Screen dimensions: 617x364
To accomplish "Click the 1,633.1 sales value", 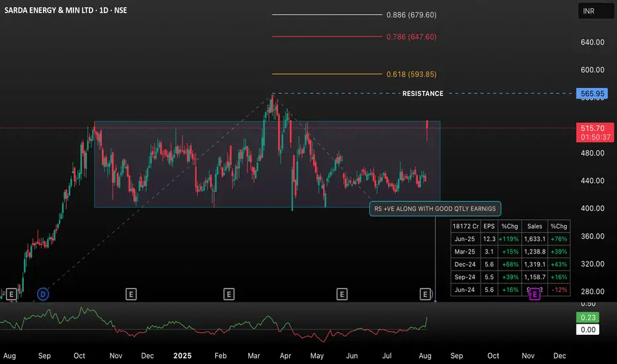I will 534,239.
